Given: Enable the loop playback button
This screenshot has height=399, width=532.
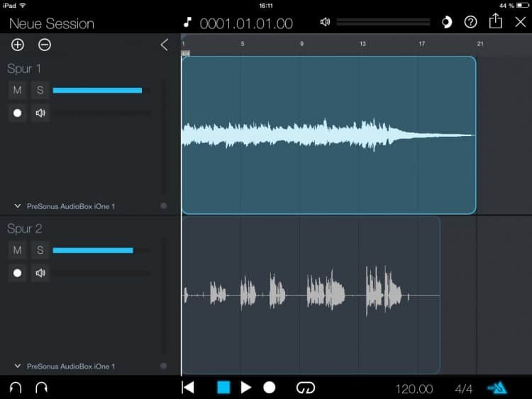Looking at the screenshot, I should 305,388.
